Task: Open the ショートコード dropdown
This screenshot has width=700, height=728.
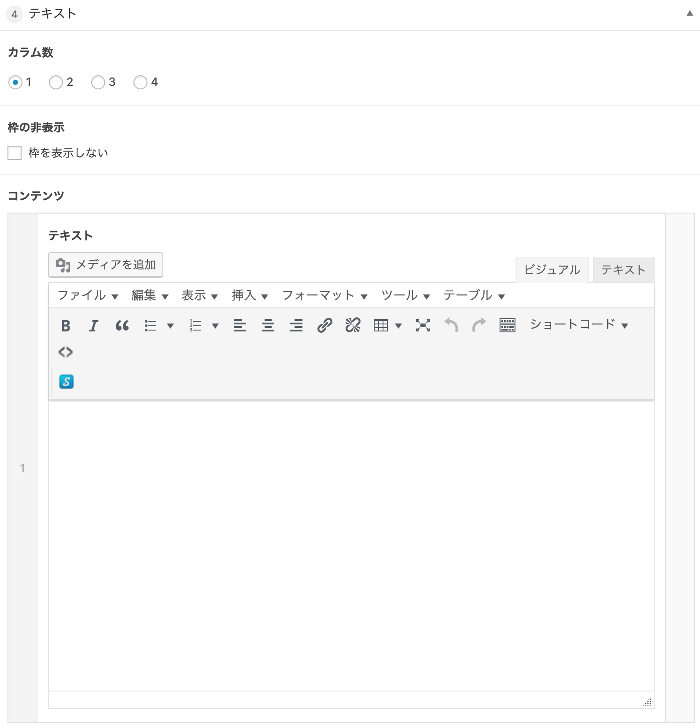Action: [578, 325]
